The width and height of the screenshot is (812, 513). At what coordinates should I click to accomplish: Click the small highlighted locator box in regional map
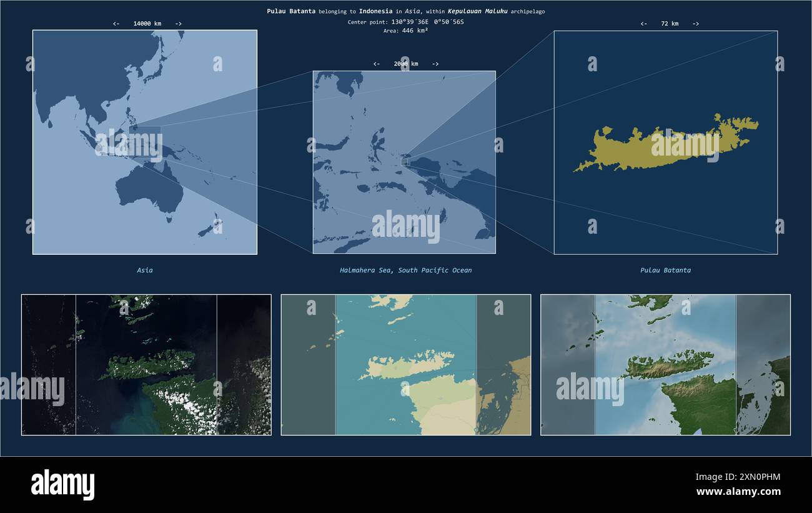tap(405, 162)
